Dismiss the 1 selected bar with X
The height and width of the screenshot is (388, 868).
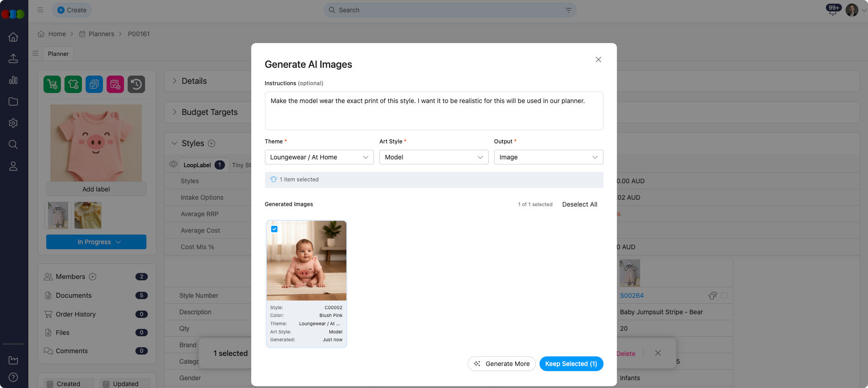(x=658, y=353)
